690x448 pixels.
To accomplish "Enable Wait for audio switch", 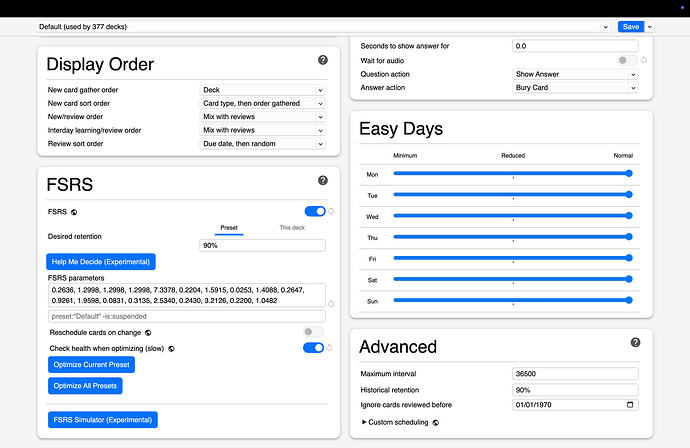I will tap(628, 60).
